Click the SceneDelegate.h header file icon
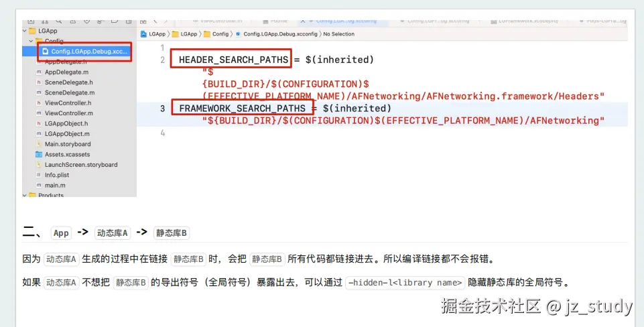This screenshot has width=644, height=327. [39, 82]
